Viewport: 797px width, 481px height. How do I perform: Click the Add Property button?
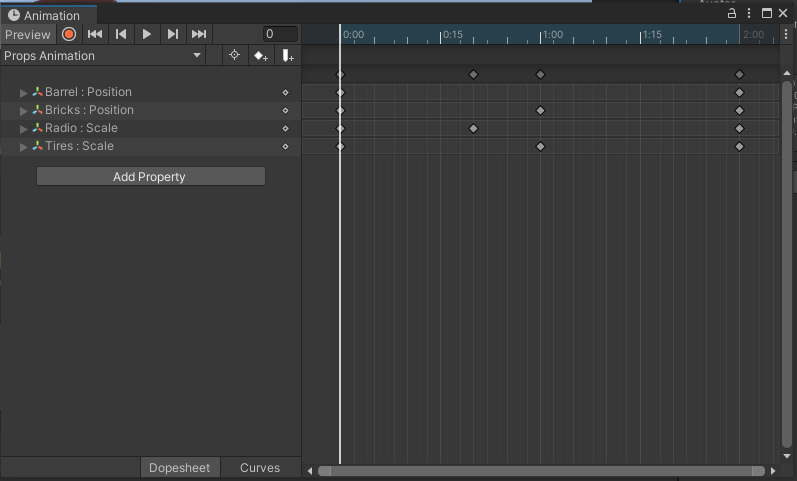click(150, 176)
